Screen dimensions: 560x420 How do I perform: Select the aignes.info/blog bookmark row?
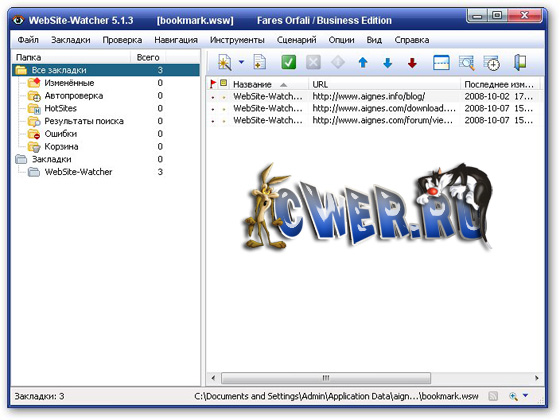[374, 96]
